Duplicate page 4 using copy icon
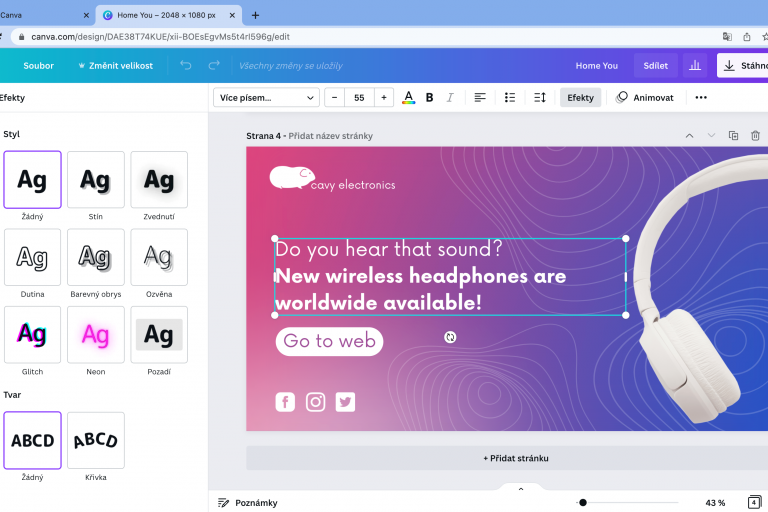 point(733,136)
